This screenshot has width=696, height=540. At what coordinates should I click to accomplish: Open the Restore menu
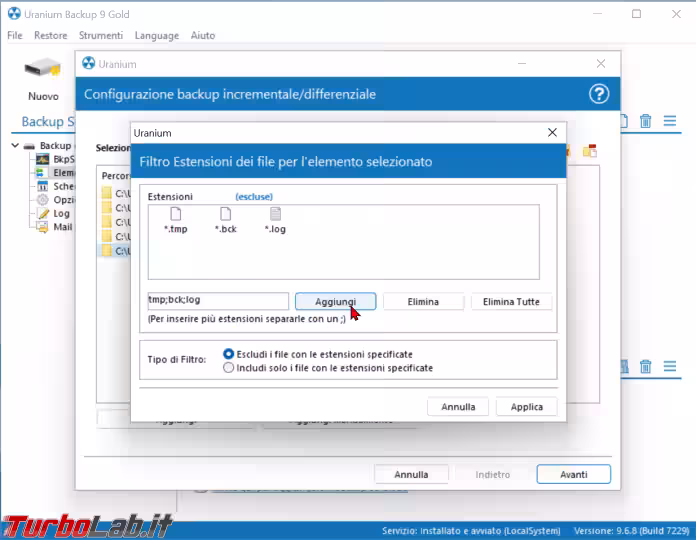[51, 35]
